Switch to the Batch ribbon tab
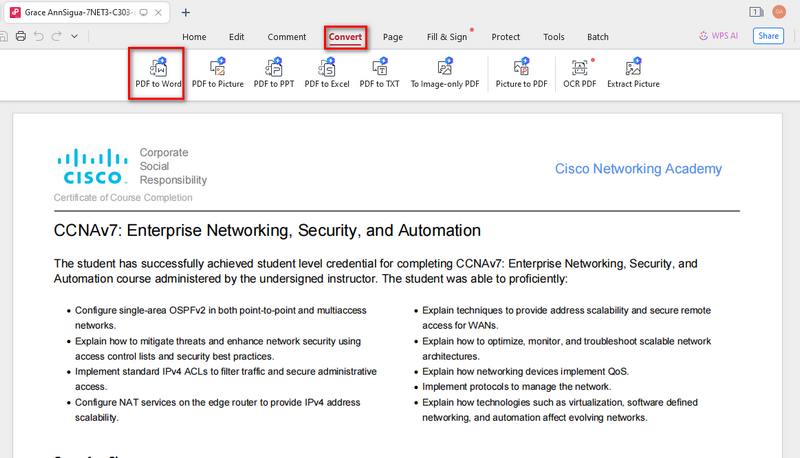800x458 pixels. pos(598,37)
